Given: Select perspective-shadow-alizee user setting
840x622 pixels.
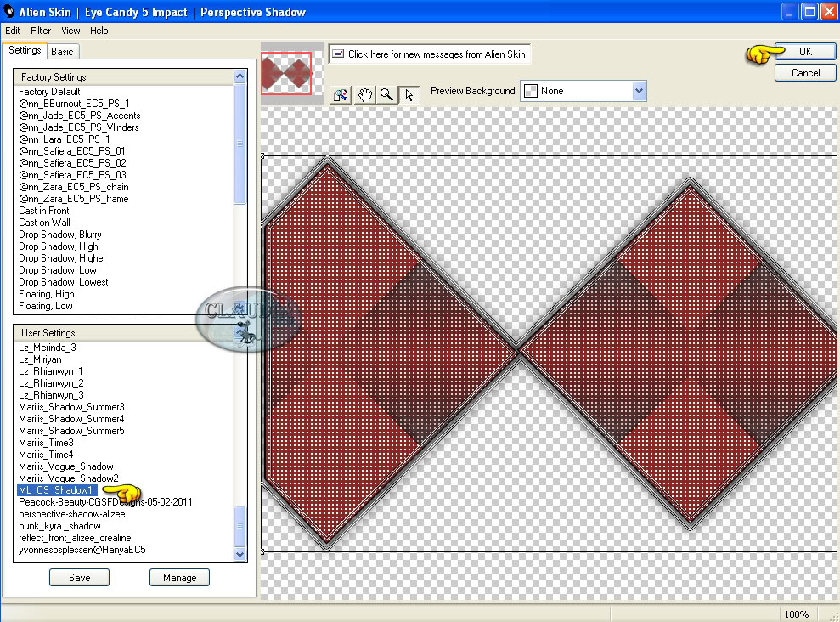Looking at the screenshot, I should click(x=72, y=514).
